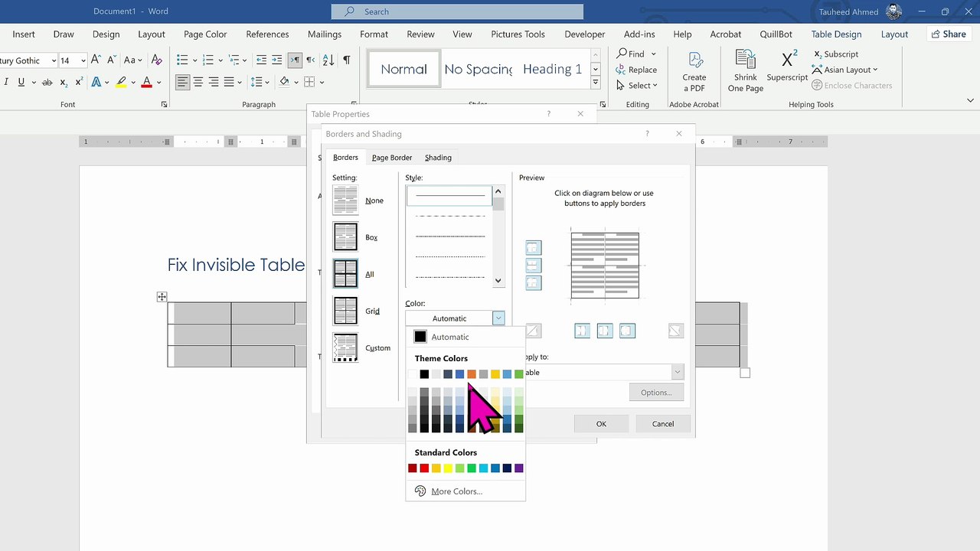Image resolution: width=980 pixels, height=551 pixels.
Task: Select the Box border setting icon
Action: tap(345, 237)
